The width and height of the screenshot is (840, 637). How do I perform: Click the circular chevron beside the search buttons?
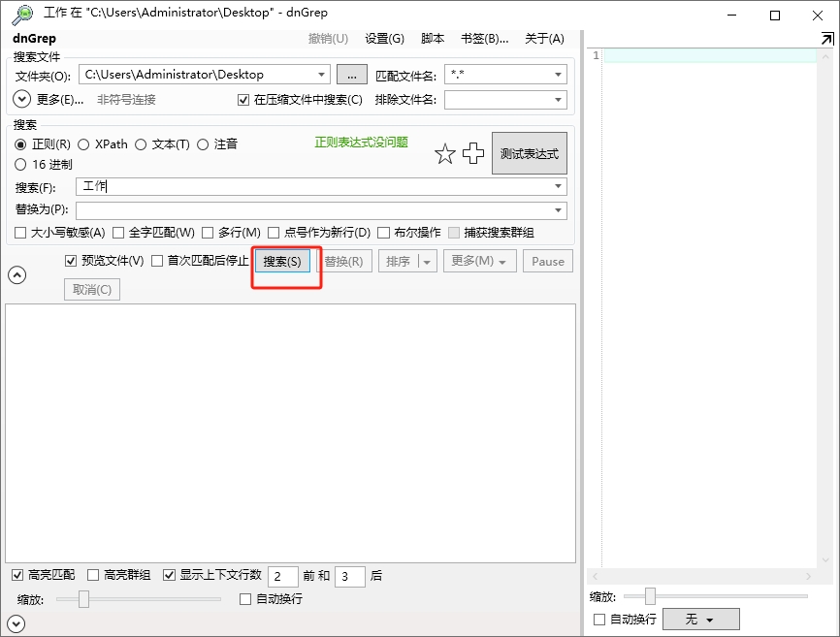coord(16,274)
